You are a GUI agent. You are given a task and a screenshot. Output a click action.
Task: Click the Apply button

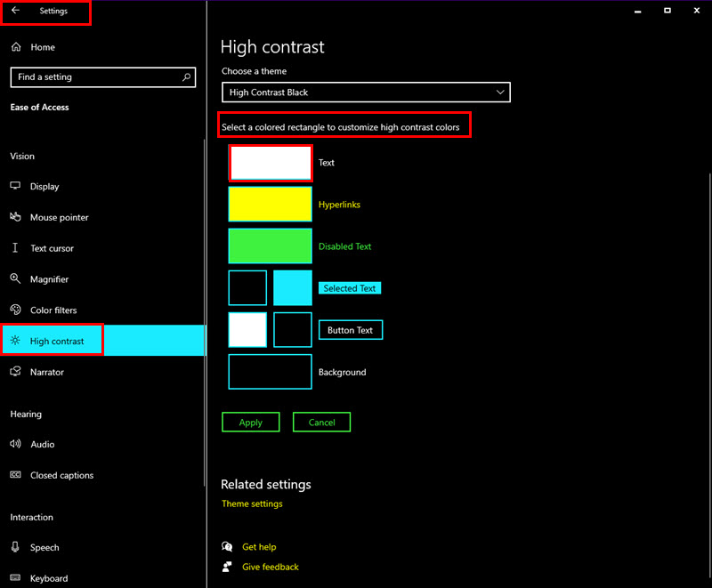point(251,423)
